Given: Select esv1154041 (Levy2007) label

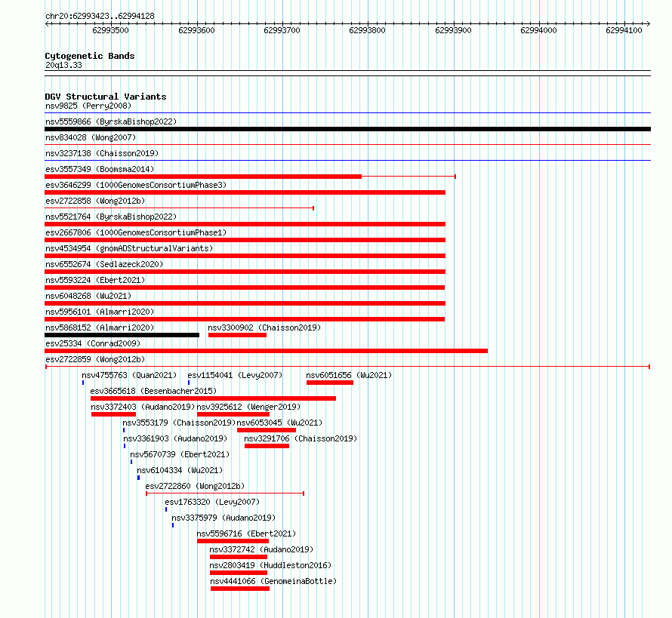Looking at the screenshot, I should coord(235,375).
